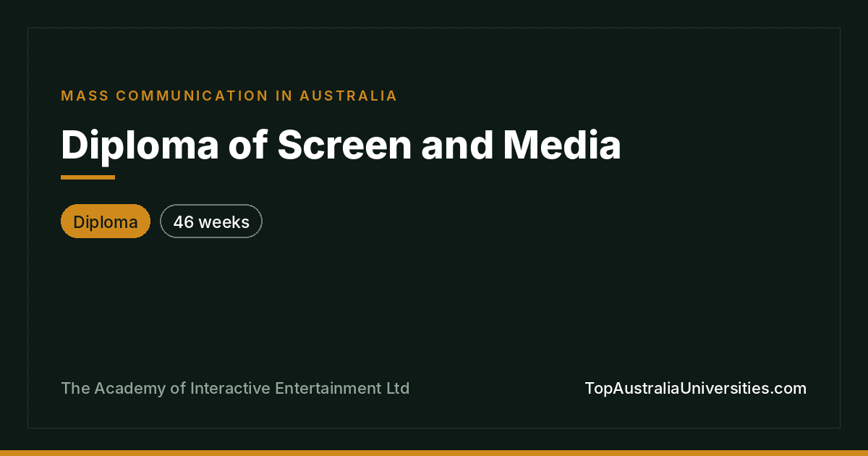Open the TopAustraliaUniversities.com link
This screenshot has height=456, width=868.
(x=695, y=389)
